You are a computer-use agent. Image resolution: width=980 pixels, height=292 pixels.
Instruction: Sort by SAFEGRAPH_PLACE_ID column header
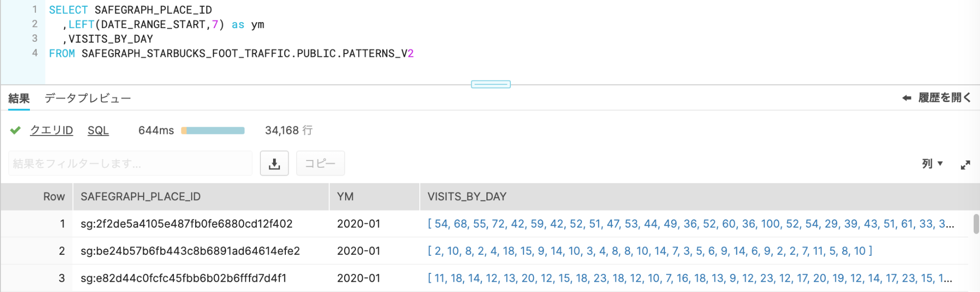point(141,196)
